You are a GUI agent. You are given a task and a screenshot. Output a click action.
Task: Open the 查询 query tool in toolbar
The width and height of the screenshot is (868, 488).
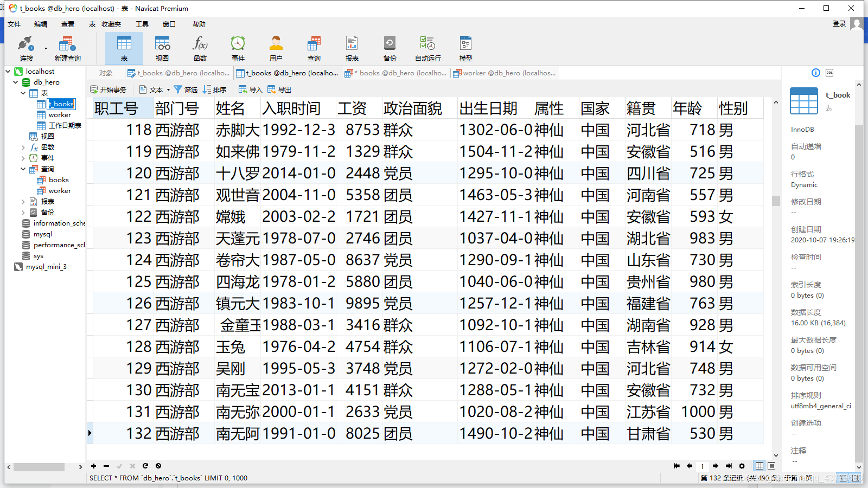[x=314, y=48]
